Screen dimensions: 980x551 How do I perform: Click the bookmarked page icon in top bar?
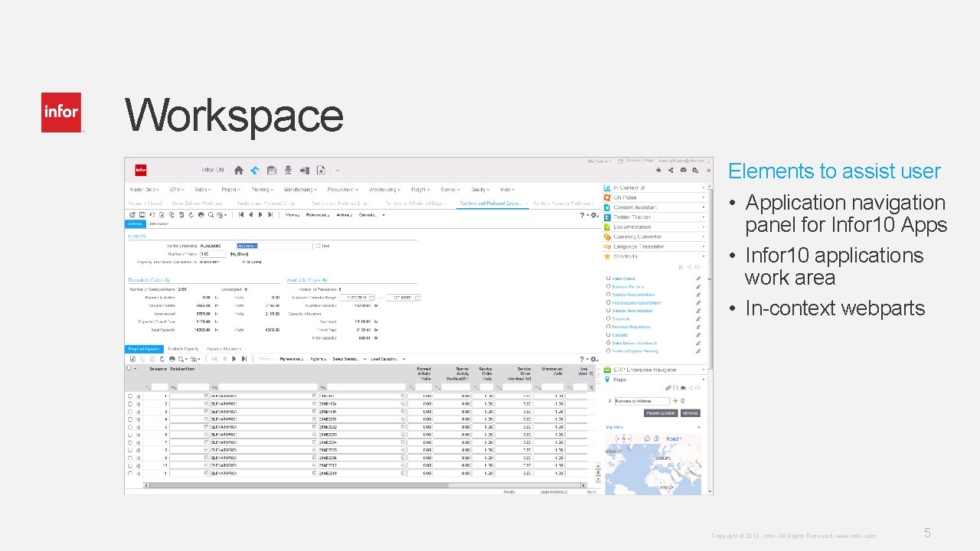[x=322, y=170]
